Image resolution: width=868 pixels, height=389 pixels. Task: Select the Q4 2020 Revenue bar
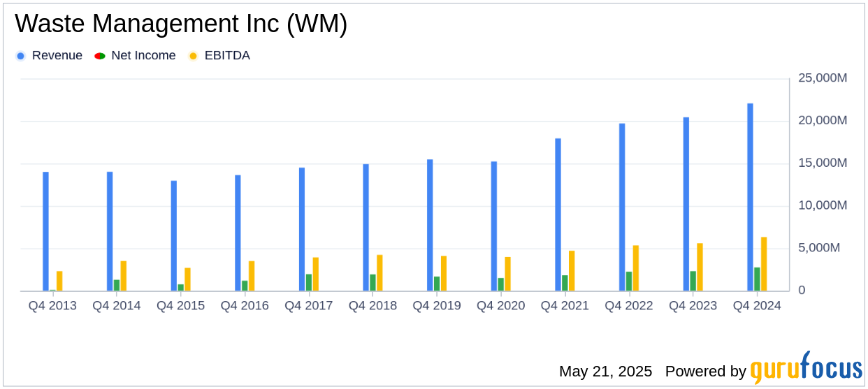click(494, 226)
